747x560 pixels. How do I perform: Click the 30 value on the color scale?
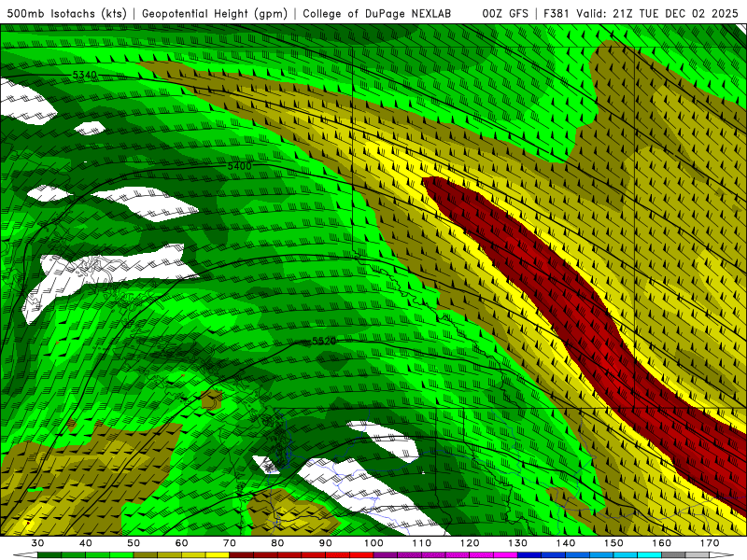[x=37, y=543]
